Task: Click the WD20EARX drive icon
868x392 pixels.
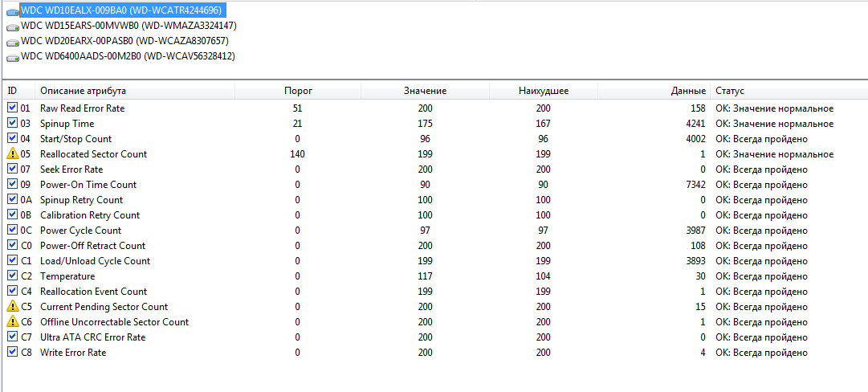Action: [12, 41]
